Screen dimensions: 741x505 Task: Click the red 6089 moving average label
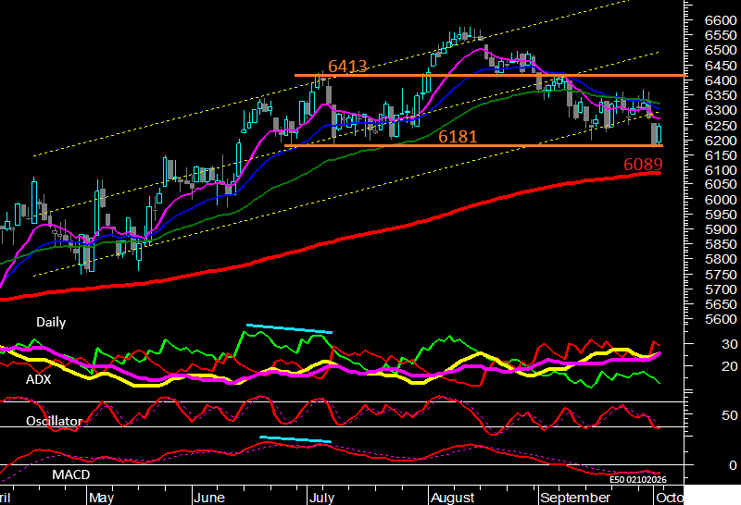[x=643, y=164]
